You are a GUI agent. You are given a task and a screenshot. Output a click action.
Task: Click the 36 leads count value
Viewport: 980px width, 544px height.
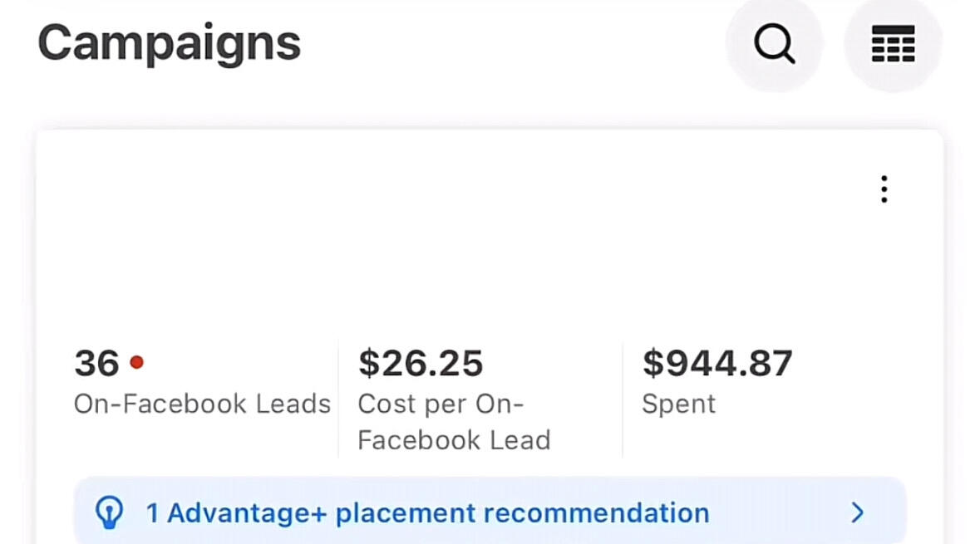click(96, 364)
